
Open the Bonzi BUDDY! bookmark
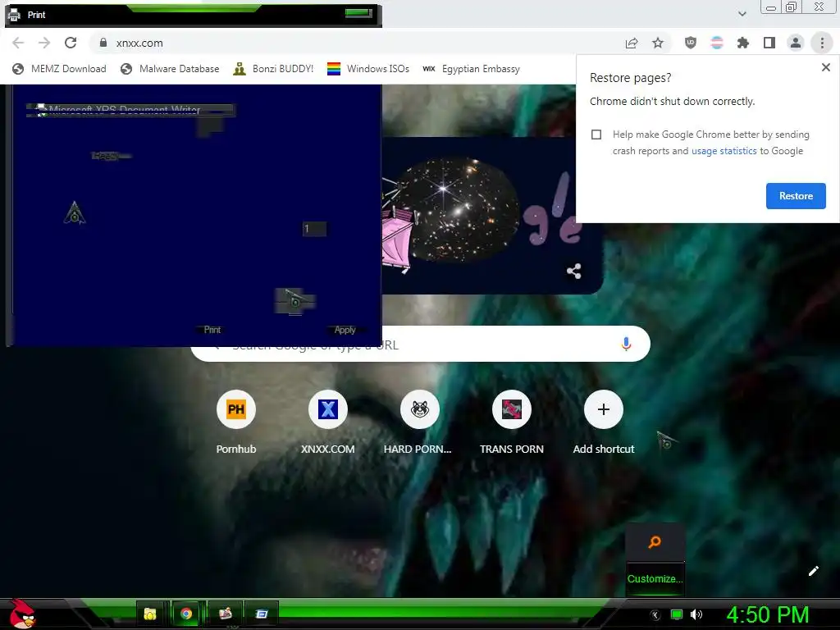pos(274,69)
